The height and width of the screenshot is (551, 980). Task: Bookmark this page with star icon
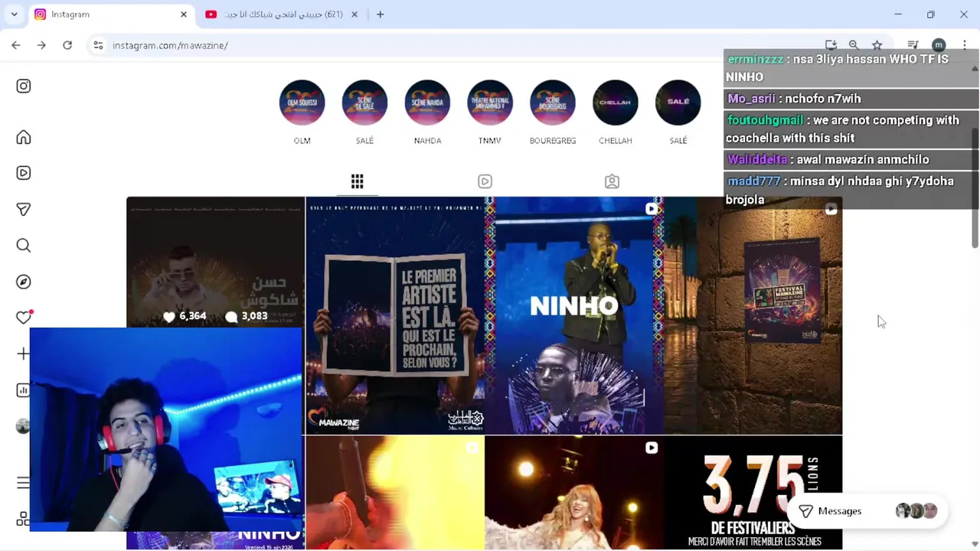coord(877,45)
